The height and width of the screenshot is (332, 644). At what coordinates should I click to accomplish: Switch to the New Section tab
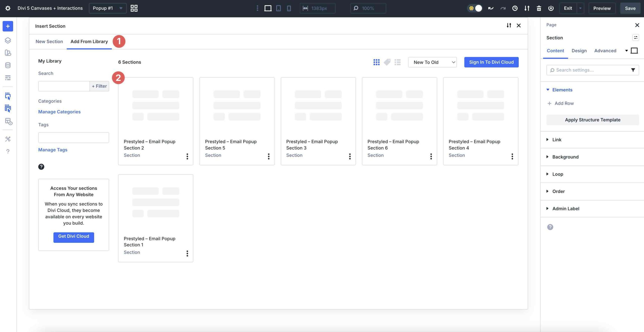(x=49, y=41)
